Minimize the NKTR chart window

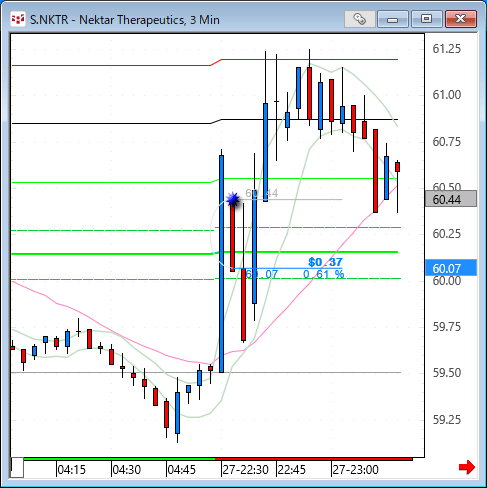click(x=393, y=19)
